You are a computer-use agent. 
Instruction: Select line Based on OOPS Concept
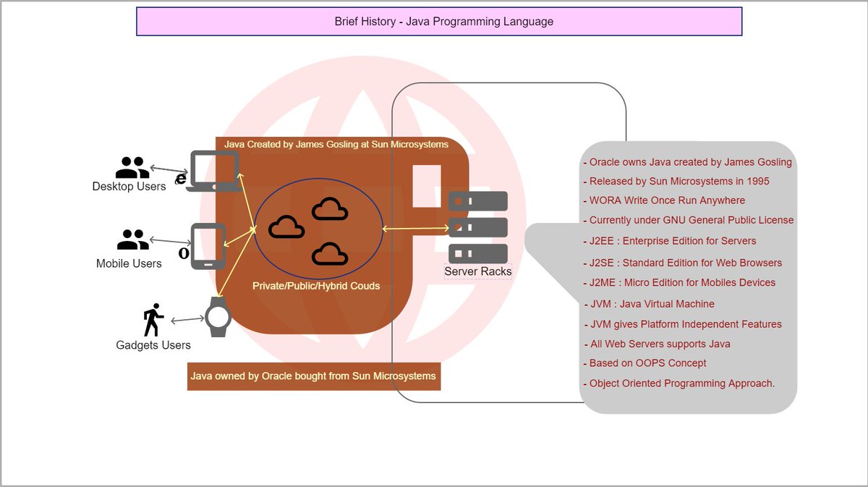[x=644, y=363]
